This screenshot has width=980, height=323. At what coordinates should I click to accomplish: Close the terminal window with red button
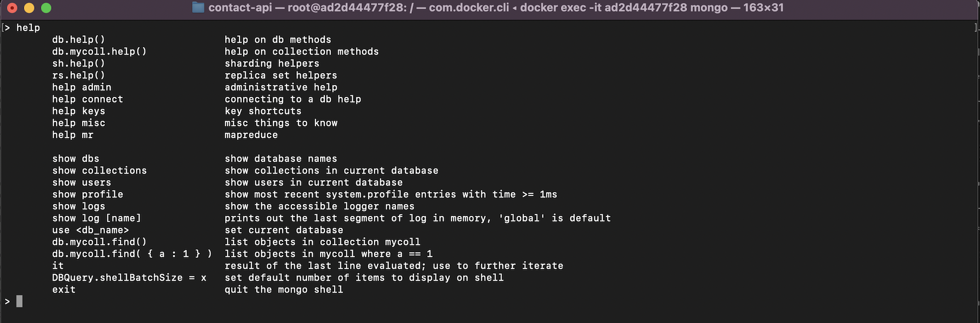12,8
